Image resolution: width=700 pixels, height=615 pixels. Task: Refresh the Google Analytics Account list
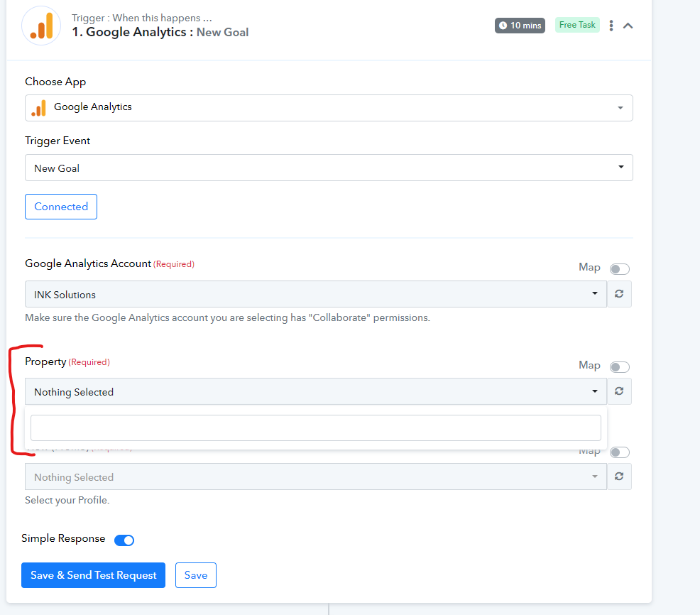(x=619, y=294)
